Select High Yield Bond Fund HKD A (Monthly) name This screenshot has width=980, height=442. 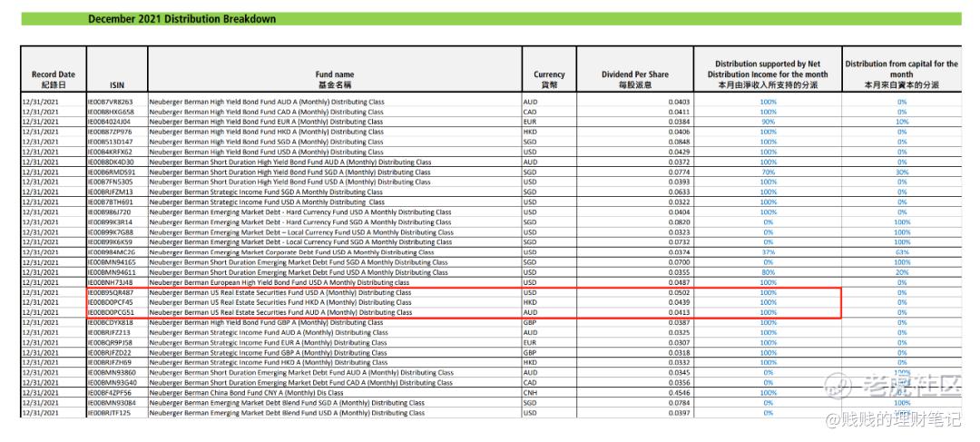coord(267,132)
